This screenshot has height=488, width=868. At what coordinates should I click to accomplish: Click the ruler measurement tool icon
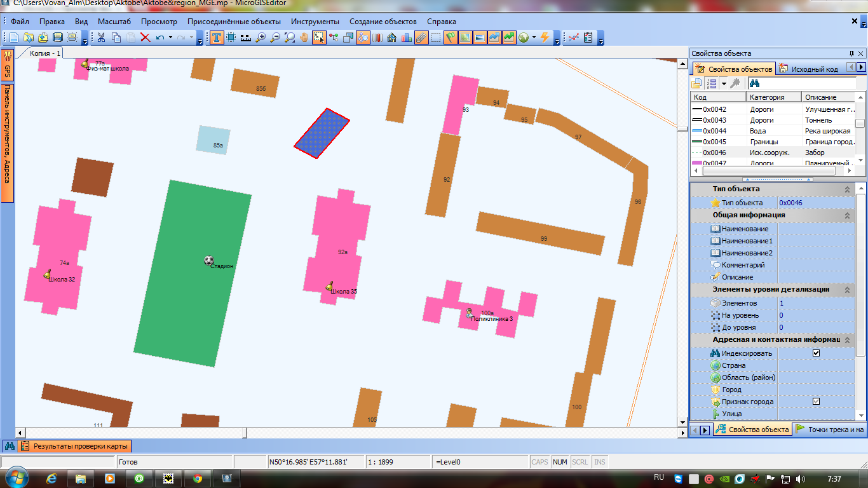(246, 37)
